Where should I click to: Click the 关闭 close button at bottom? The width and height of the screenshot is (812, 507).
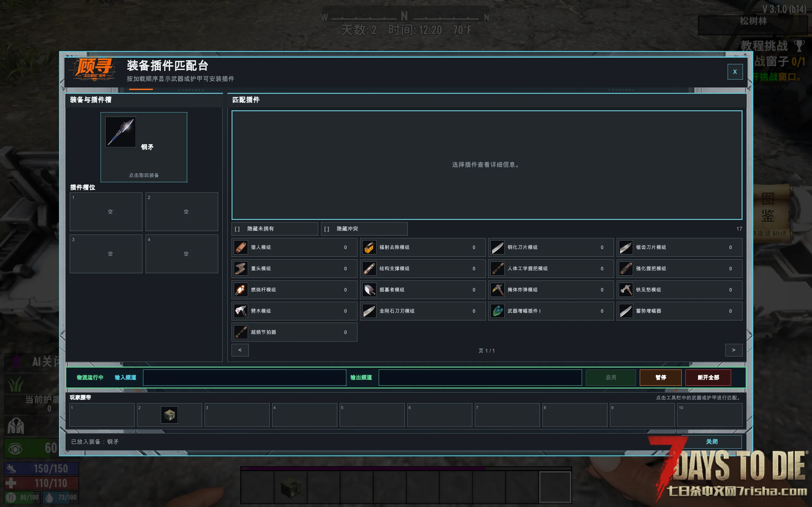pyautogui.click(x=712, y=442)
